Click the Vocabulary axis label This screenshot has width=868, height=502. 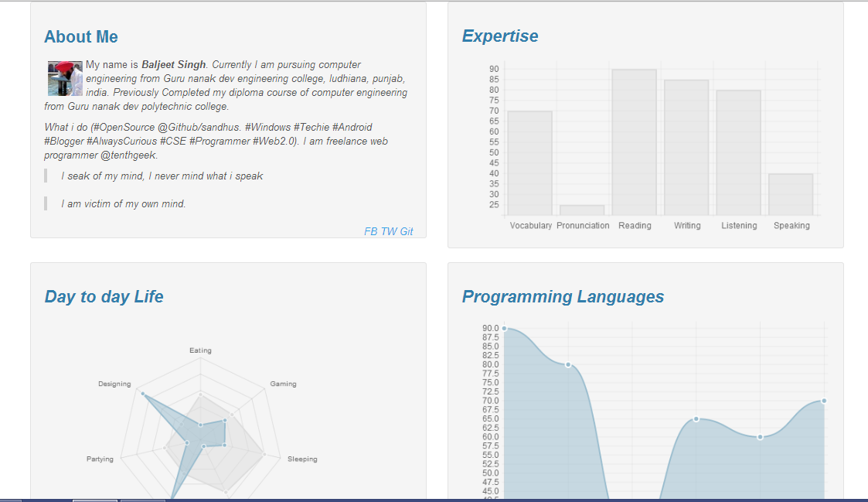[531, 226]
